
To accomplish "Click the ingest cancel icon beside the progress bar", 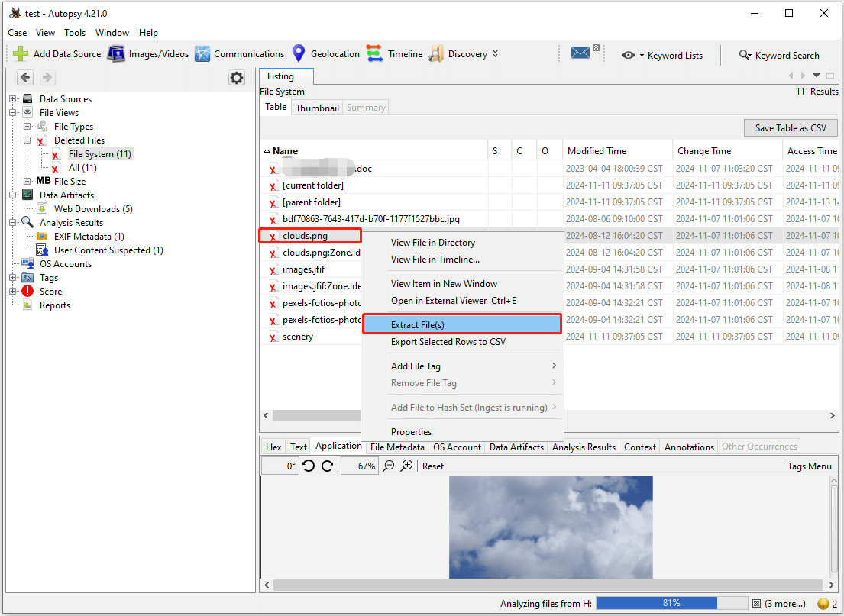I will [756, 604].
